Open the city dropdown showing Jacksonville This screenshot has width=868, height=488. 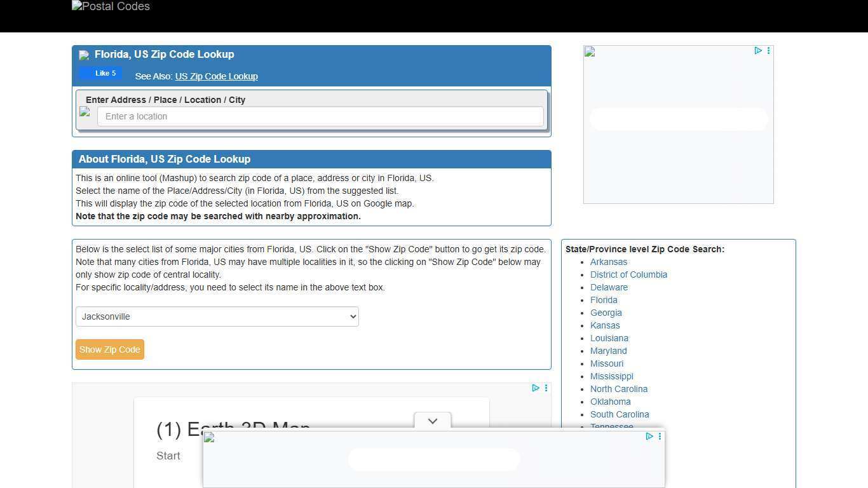pos(216,316)
